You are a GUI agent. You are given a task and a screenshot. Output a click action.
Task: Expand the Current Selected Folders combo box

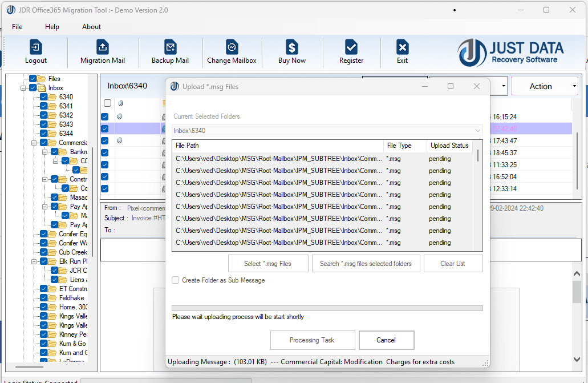(477, 131)
